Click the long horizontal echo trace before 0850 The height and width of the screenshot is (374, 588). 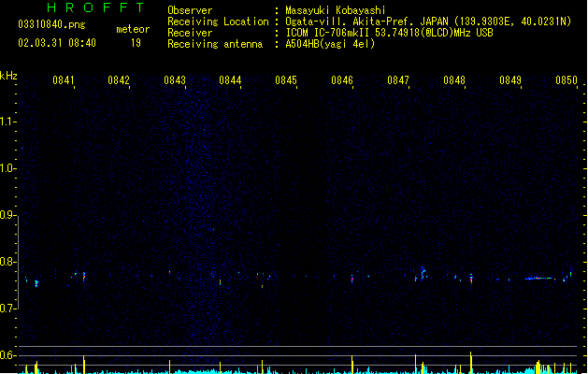click(x=539, y=279)
